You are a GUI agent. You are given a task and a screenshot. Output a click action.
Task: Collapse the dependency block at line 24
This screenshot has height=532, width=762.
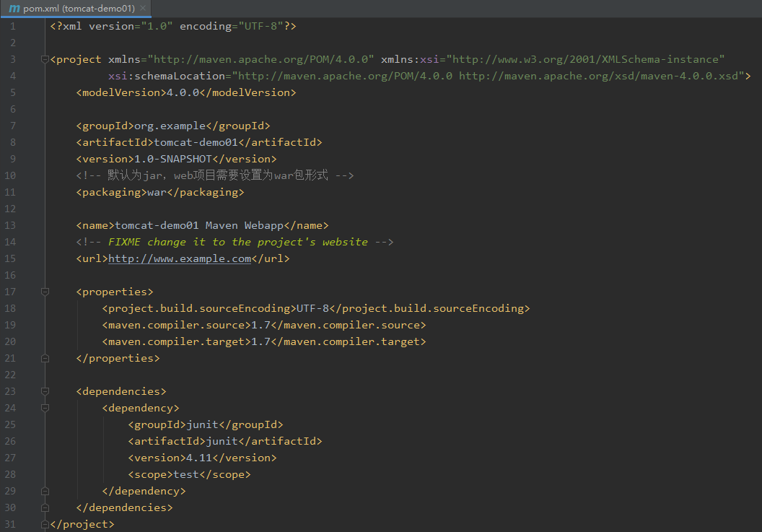[45, 408]
